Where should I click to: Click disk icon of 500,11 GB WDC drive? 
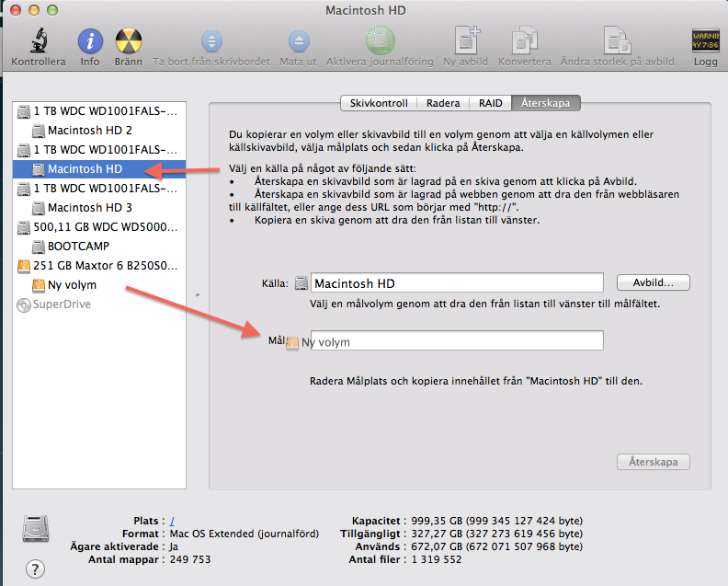tap(24, 228)
